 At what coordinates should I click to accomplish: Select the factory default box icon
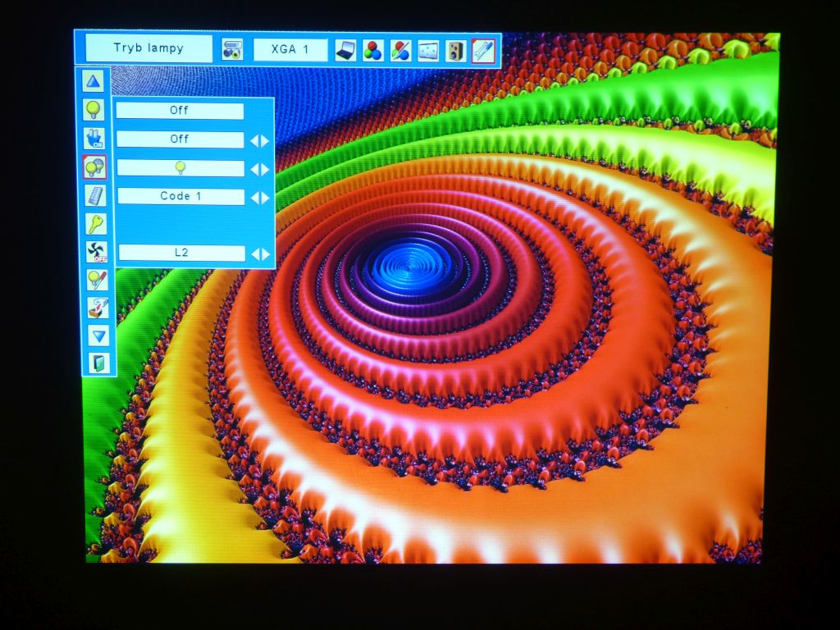[98, 308]
